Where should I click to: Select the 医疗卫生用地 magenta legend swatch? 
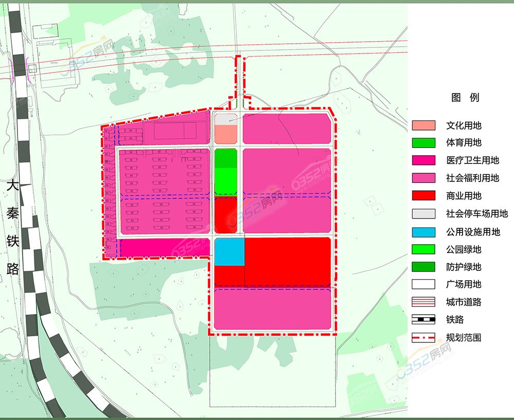[423, 160]
